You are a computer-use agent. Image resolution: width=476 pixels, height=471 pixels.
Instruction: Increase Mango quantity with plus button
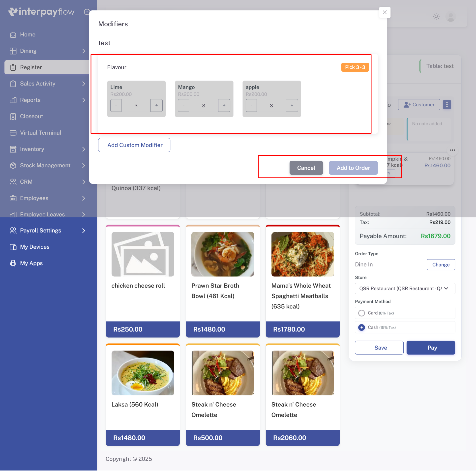(224, 106)
